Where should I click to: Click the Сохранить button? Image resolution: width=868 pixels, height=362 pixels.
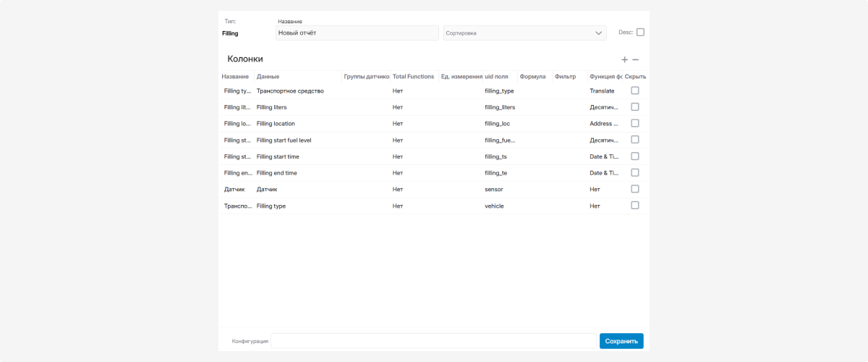click(x=621, y=341)
